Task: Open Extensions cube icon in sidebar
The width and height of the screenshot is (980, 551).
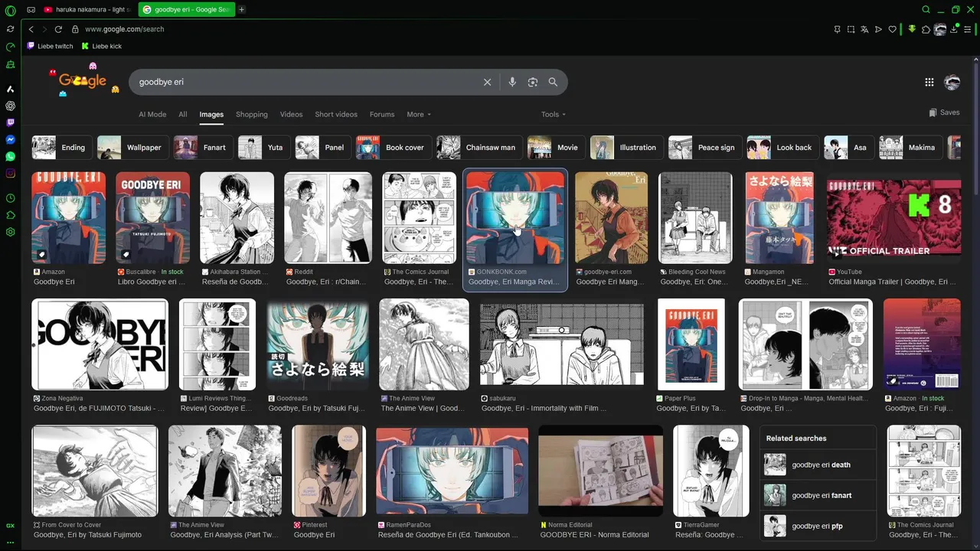Action: pyautogui.click(x=10, y=215)
